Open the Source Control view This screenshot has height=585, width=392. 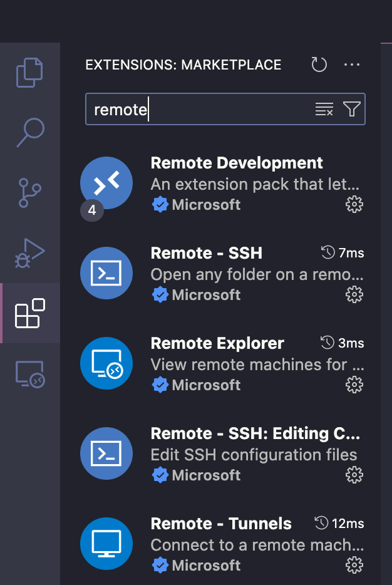29,194
